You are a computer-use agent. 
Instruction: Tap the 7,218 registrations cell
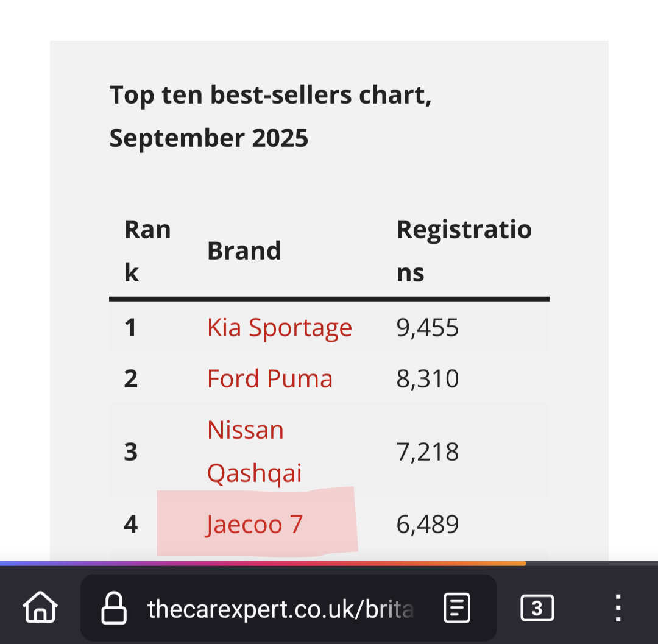(428, 452)
